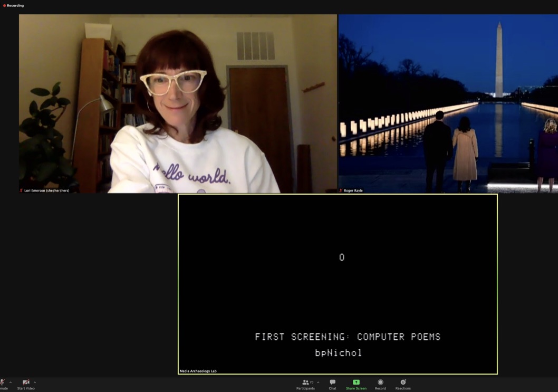Open the Chat panel
The height and width of the screenshot is (392, 558).
coord(332,384)
